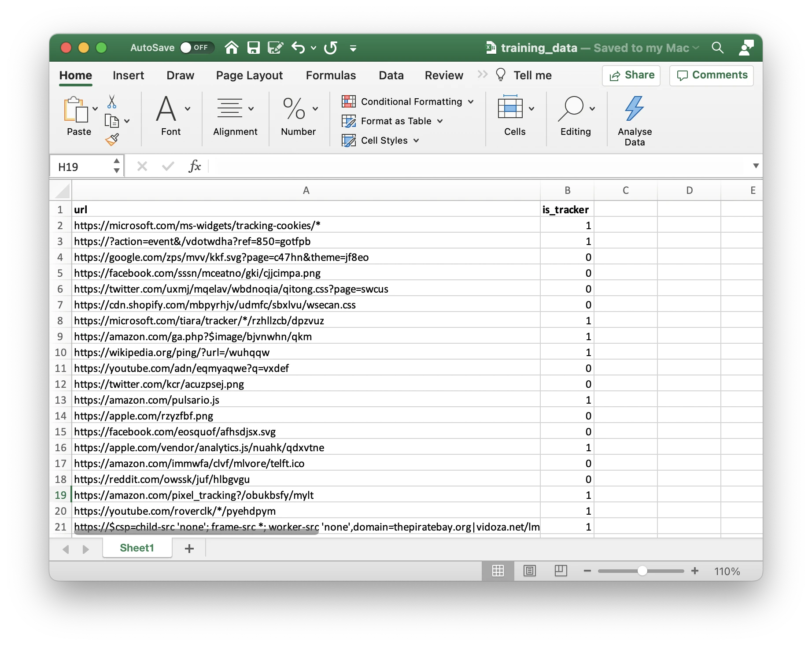Click the horizontal scrollbar thumb
The image size is (812, 646).
point(196,532)
